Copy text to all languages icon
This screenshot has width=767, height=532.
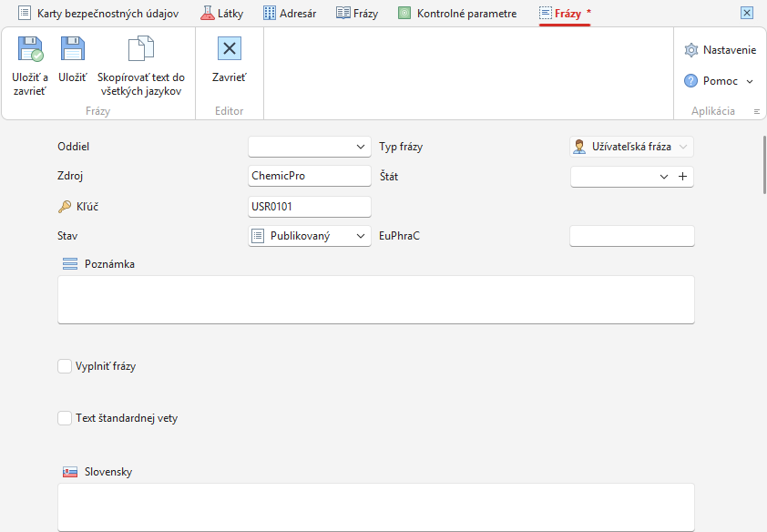[141, 48]
